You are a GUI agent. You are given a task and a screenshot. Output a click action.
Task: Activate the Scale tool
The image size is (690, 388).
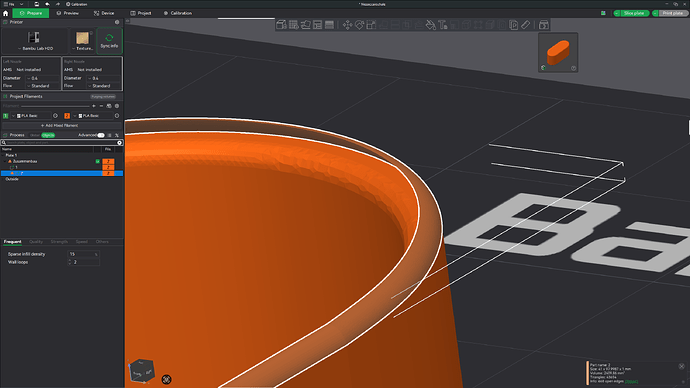click(x=371, y=25)
